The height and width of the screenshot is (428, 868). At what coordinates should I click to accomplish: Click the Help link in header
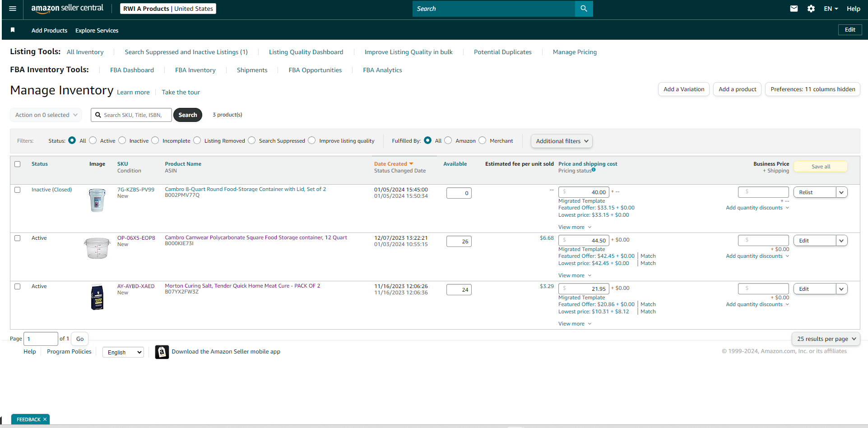(854, 9)
